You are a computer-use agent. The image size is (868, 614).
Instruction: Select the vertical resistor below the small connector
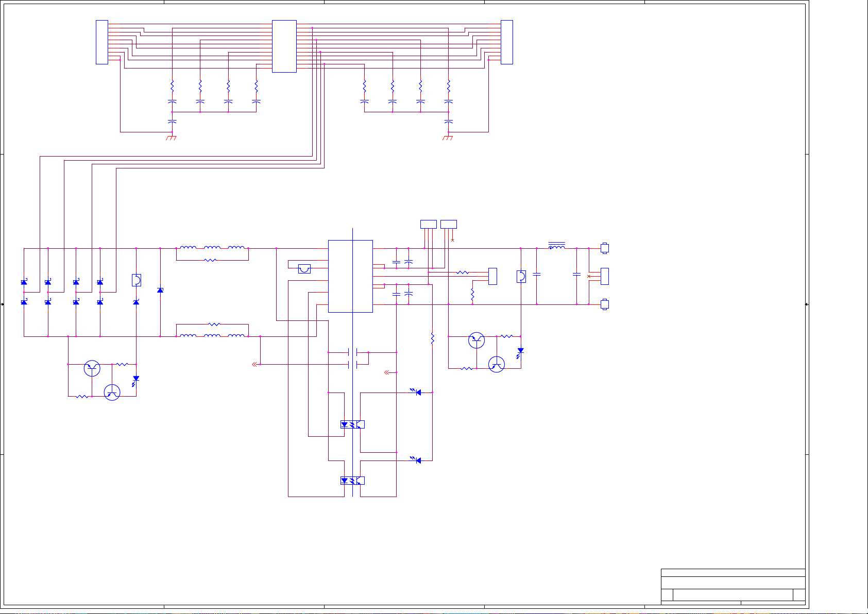[472, 295]
